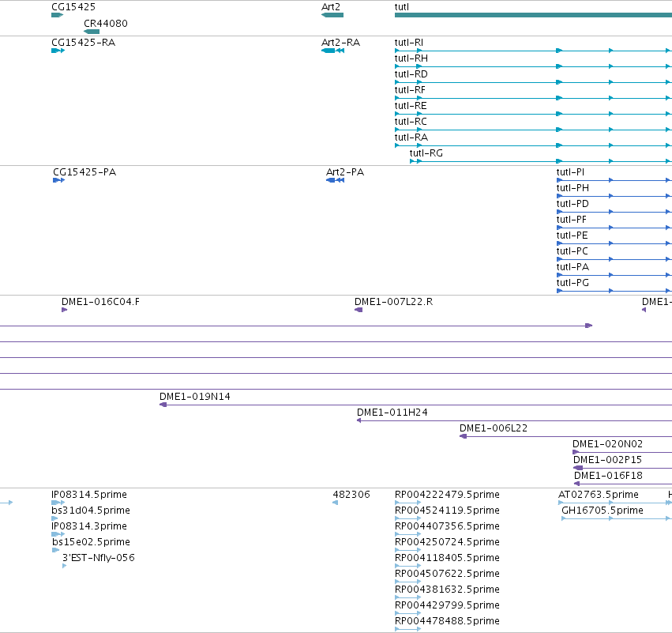Select EST RP004524119.5prime
Screen dimensions: 672x633
447,511
